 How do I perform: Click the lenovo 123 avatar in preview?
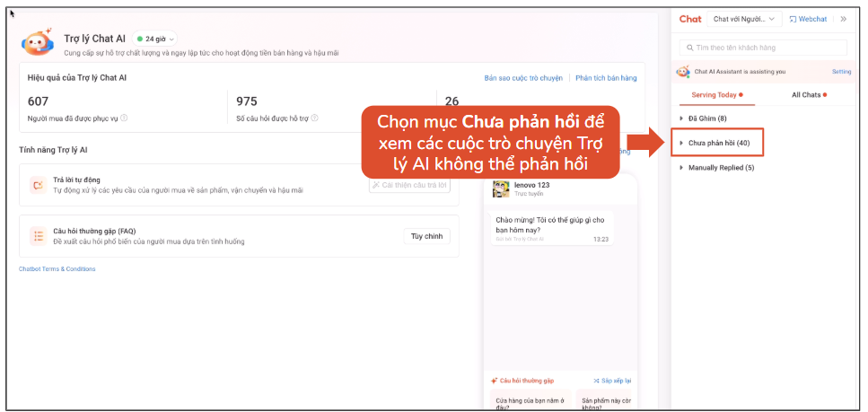pos(501,188)
